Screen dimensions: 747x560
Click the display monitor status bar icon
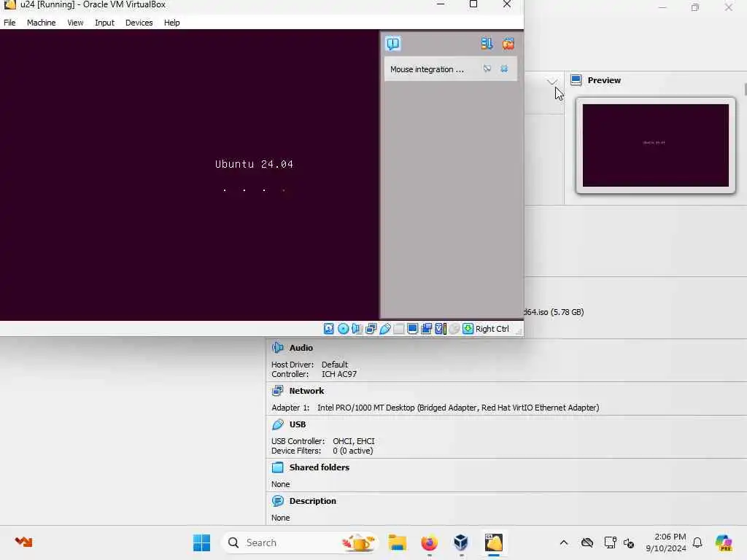click(413, 329)
